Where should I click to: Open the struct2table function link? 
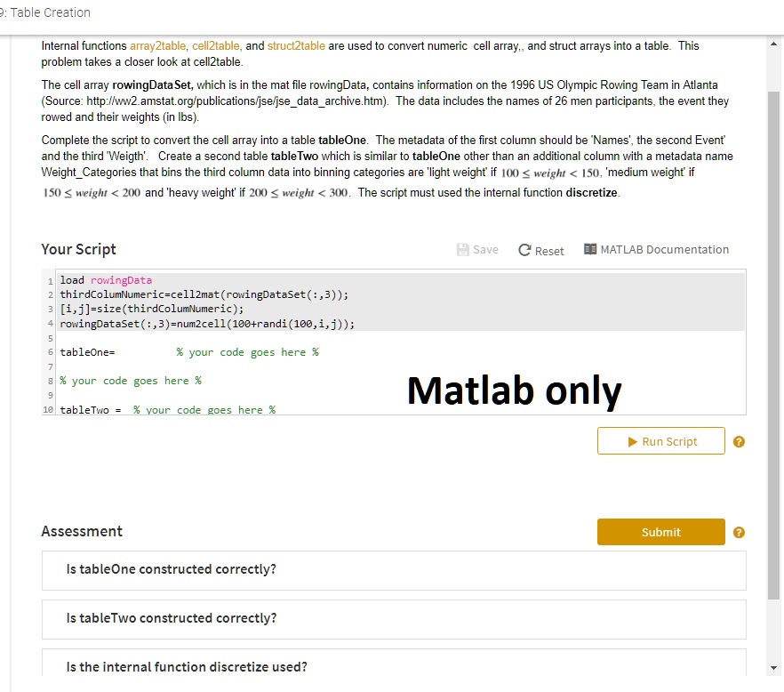click(x=296, y=45)
